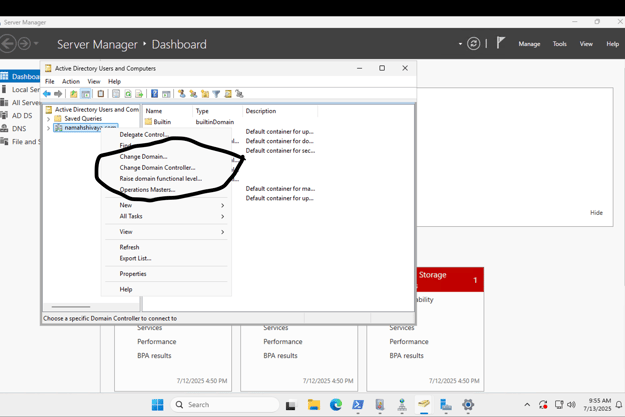Viewport: 625px width, 417px height.
Task: Click the Type column header
Action: point(218,111)
